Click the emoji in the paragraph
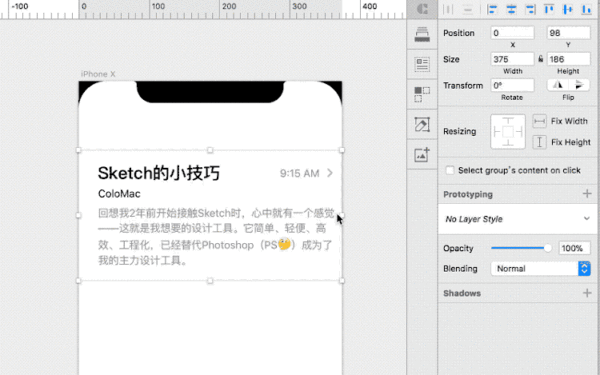 284,244
